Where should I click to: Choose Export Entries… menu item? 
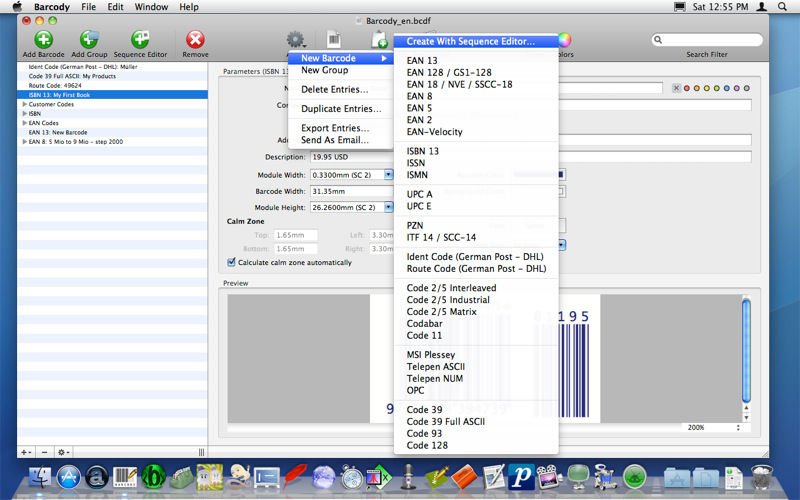point(340,128)
